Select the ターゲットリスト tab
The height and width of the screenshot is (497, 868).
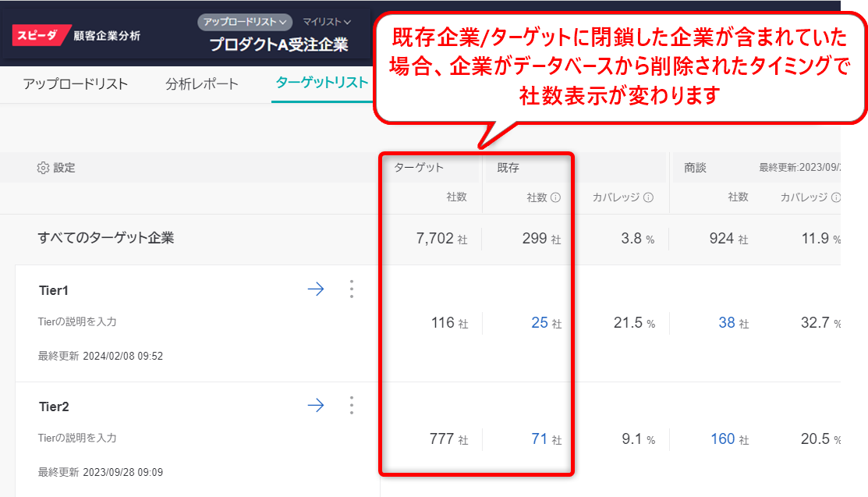(x=321, y=83)
